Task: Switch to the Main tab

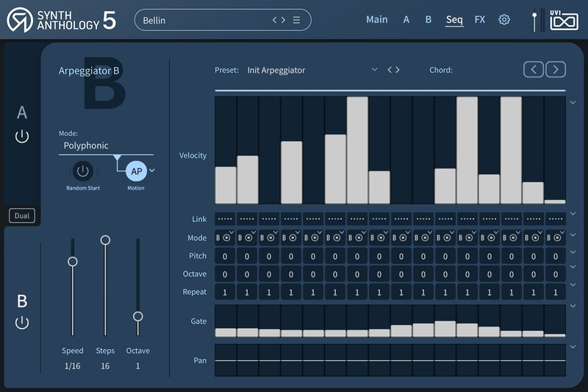Action: tap(377, 20)
